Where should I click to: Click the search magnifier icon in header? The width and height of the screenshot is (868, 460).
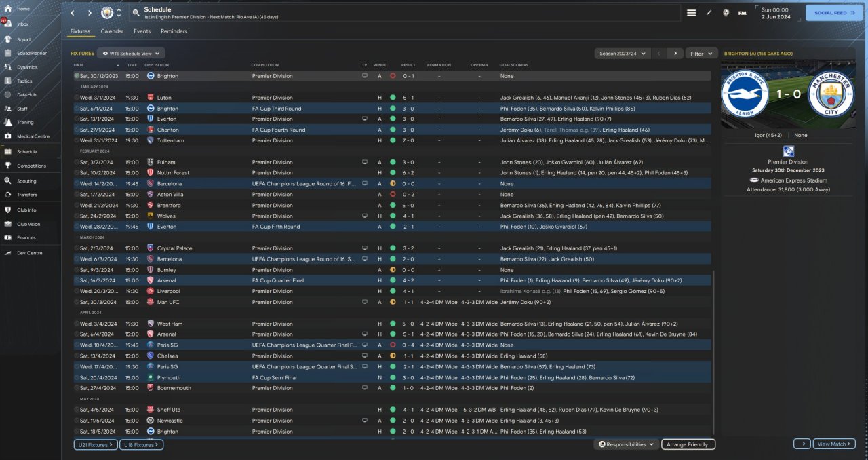point(136,13)
